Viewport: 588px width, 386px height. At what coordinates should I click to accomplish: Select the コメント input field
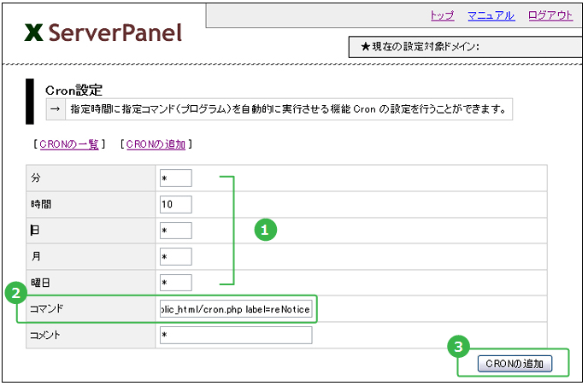[235, 335]
